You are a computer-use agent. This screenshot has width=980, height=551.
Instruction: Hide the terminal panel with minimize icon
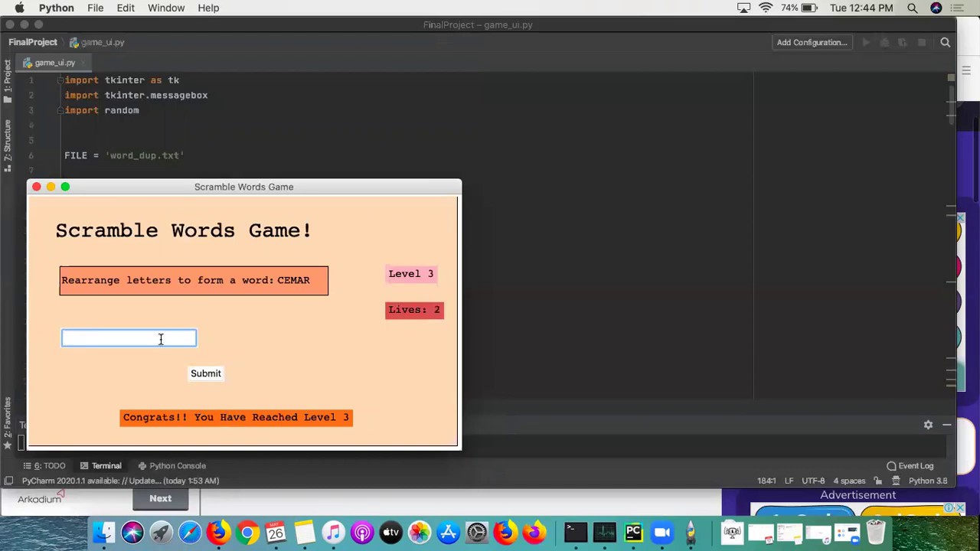[x=947, y=425]
